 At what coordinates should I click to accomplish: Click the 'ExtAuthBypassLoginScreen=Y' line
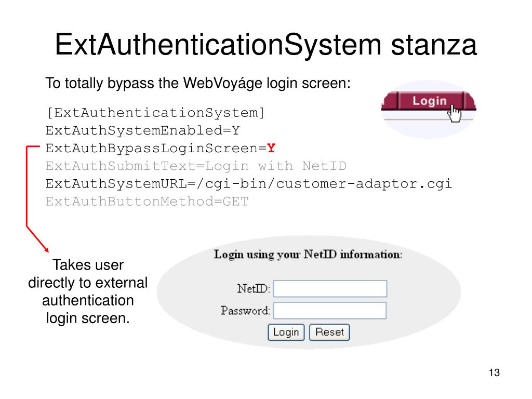(x=161, y=148)
